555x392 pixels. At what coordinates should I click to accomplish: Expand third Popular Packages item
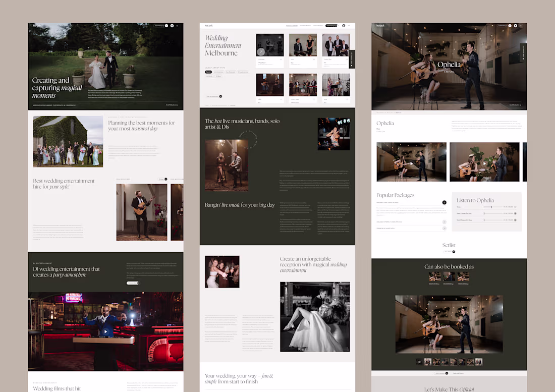(x=444, y=228)
